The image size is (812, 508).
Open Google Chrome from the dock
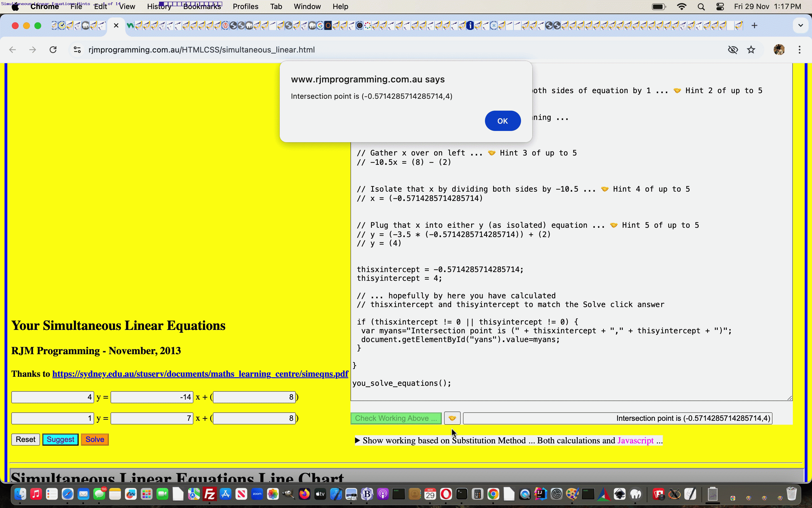click(x=493, y=494)
